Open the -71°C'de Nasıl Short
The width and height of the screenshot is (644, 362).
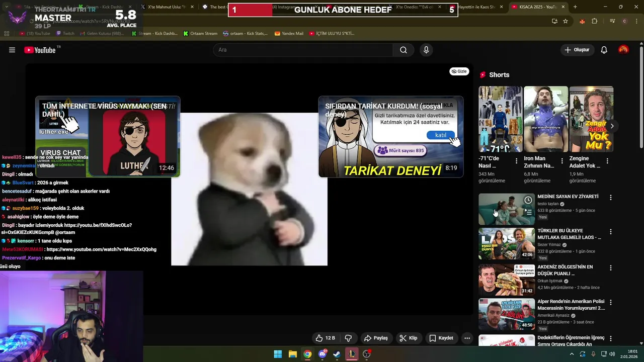point(501,119)
